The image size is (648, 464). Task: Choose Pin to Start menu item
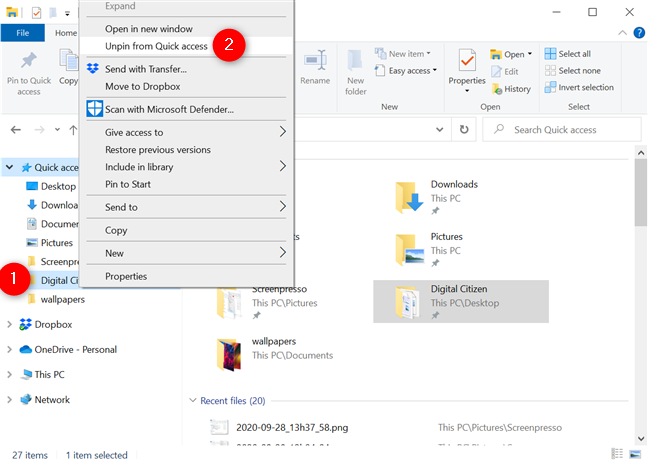(128, 184)
